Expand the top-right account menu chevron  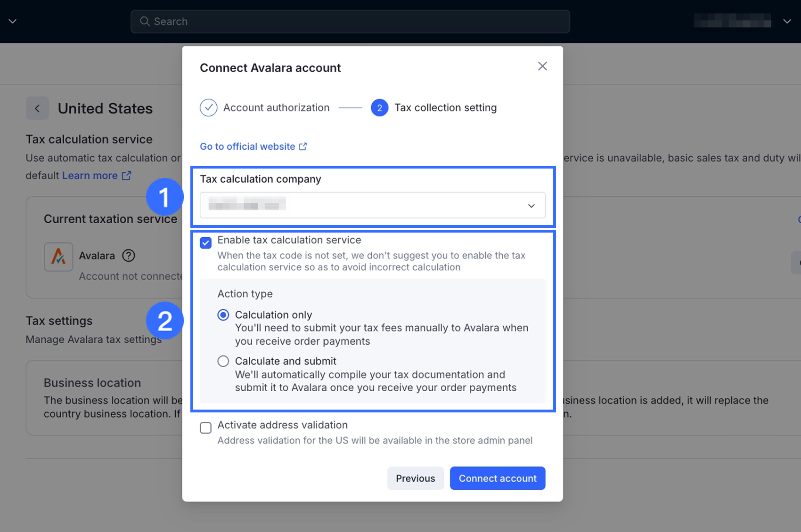coord(787,22)
